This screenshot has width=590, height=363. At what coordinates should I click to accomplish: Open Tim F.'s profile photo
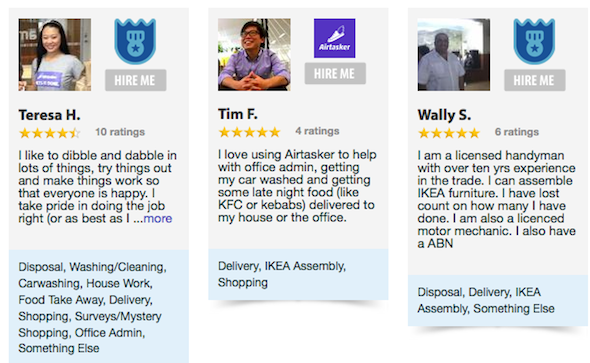tap(254, 55)
